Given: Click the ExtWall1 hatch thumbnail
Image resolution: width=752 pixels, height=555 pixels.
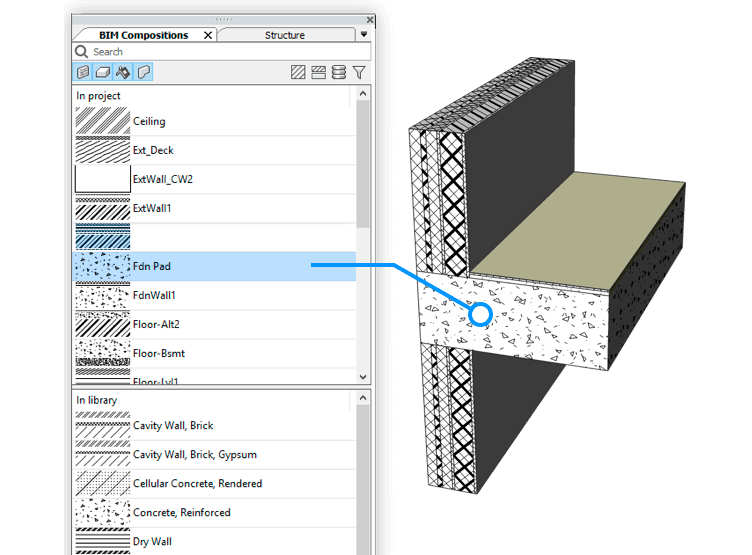Looking at the screenshot, I should pos(103,208).
